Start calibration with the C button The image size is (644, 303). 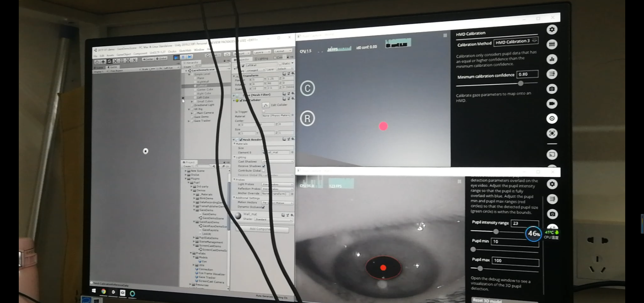click(x=307, y=88)
